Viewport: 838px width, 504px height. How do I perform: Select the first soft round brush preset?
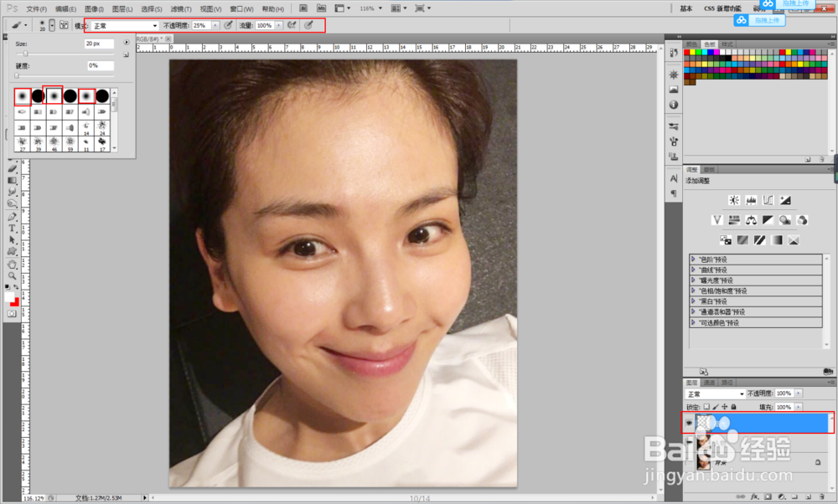tap(23, 96)
